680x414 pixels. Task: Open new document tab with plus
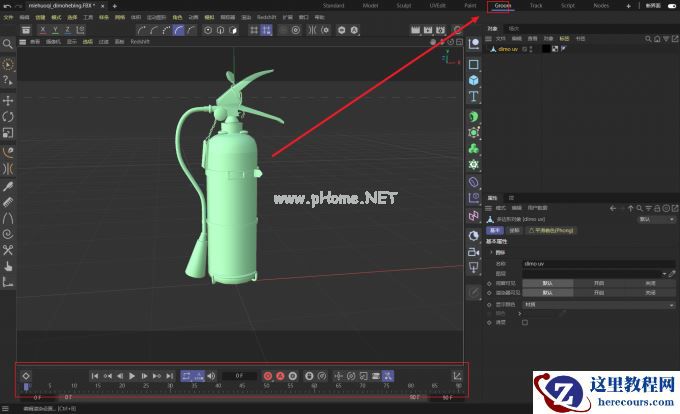point(114,6)
